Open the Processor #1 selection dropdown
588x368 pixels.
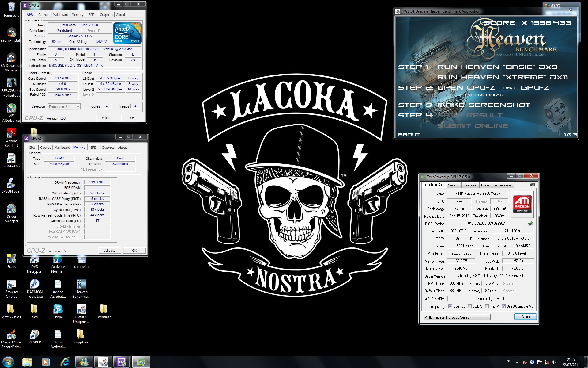click(x=64, y=107)
